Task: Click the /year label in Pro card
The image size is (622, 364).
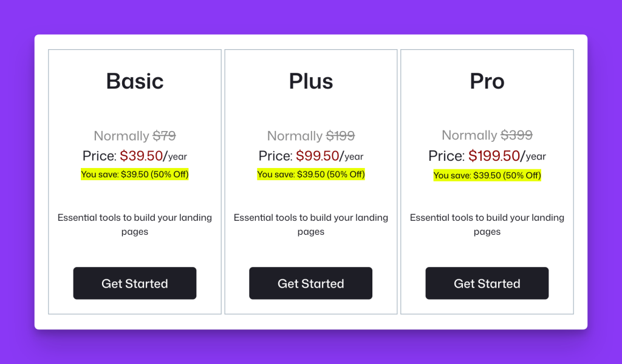Action: (533, 157)
